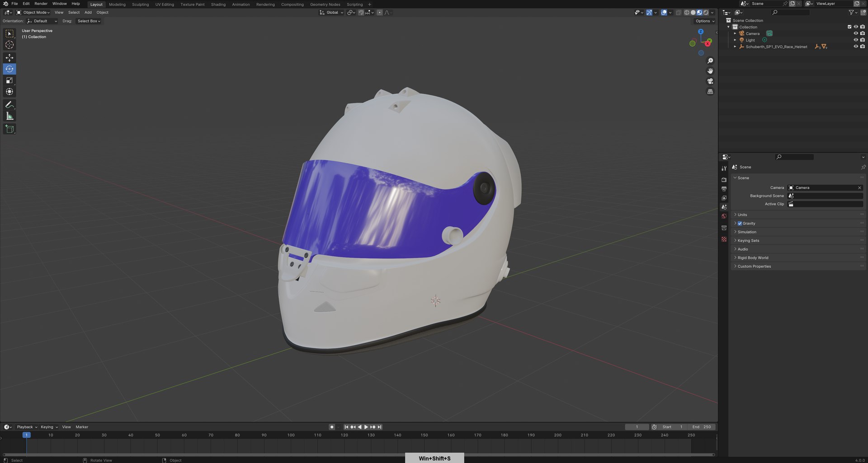
Task: Open the World properties tab icon
Action: coord(724,216)
